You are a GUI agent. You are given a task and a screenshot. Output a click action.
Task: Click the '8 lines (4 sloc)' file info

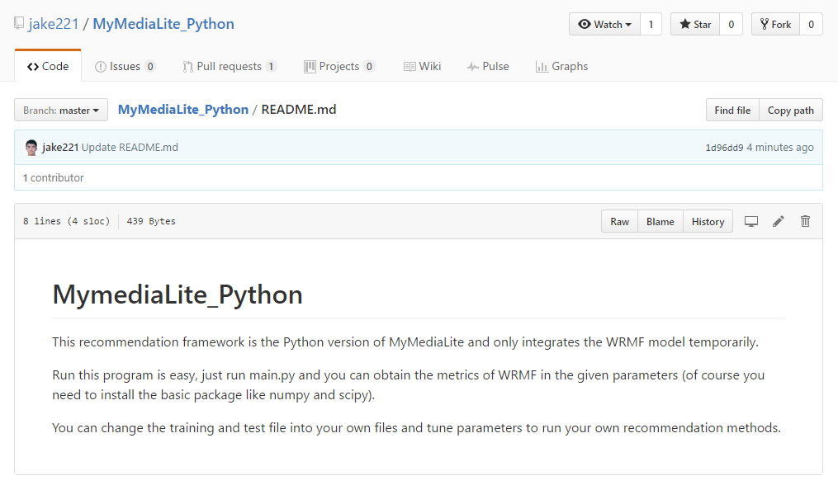[x=66, y=221]
